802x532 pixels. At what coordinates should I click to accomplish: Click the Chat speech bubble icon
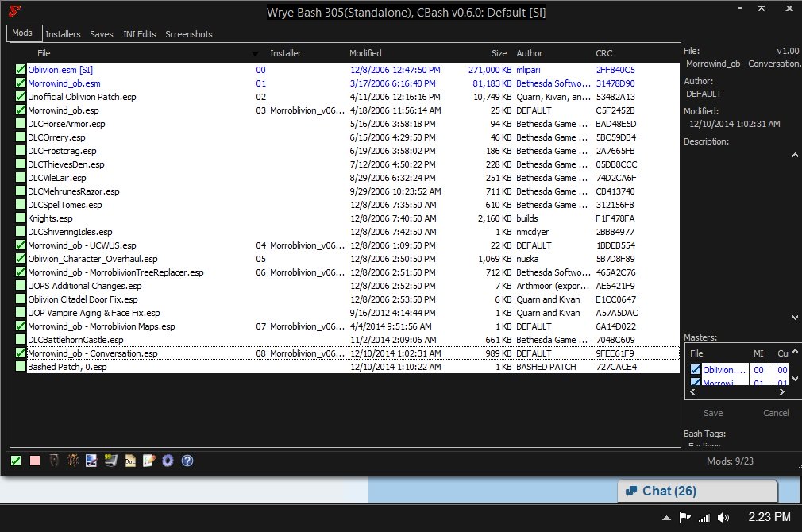[x=631, y=491]
